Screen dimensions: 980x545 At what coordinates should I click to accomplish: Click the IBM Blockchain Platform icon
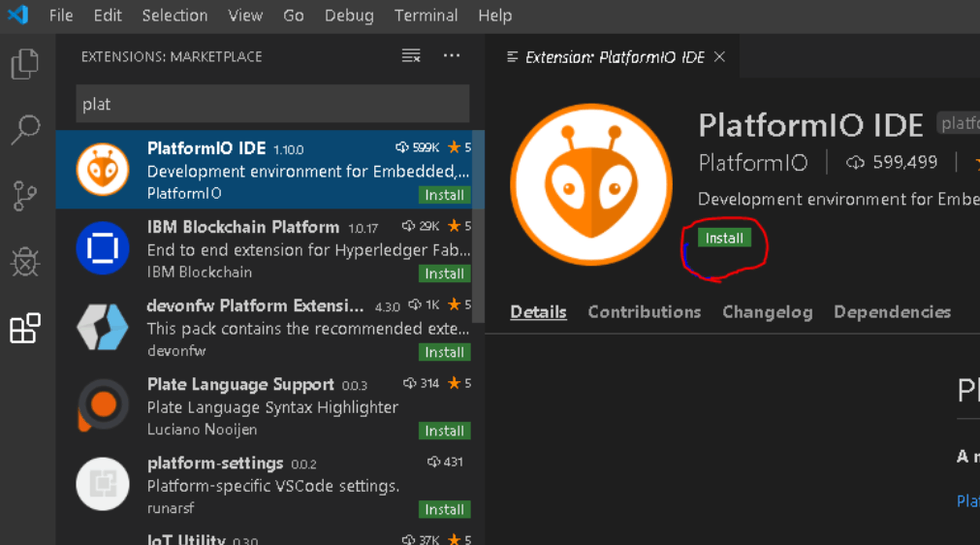[103, 248]
